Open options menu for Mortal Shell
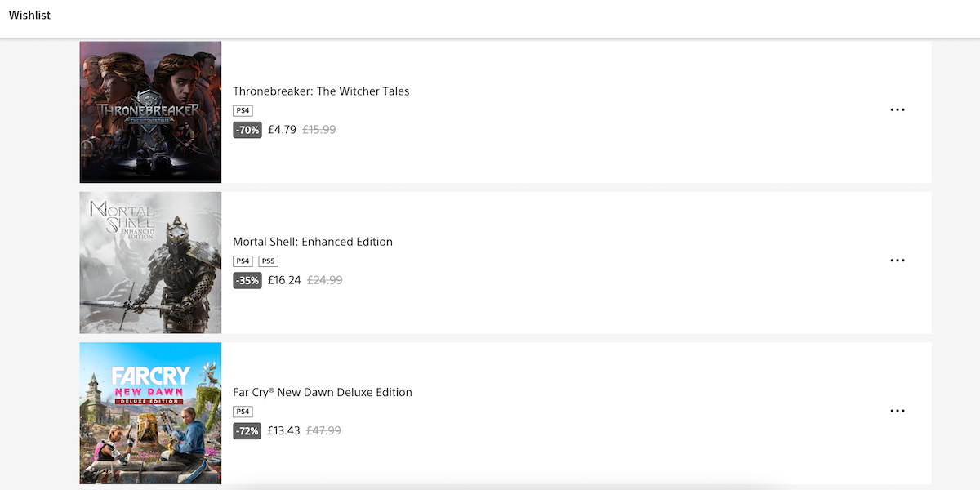The height and width of the screenshot is (490, 980). tap(898, 260)
